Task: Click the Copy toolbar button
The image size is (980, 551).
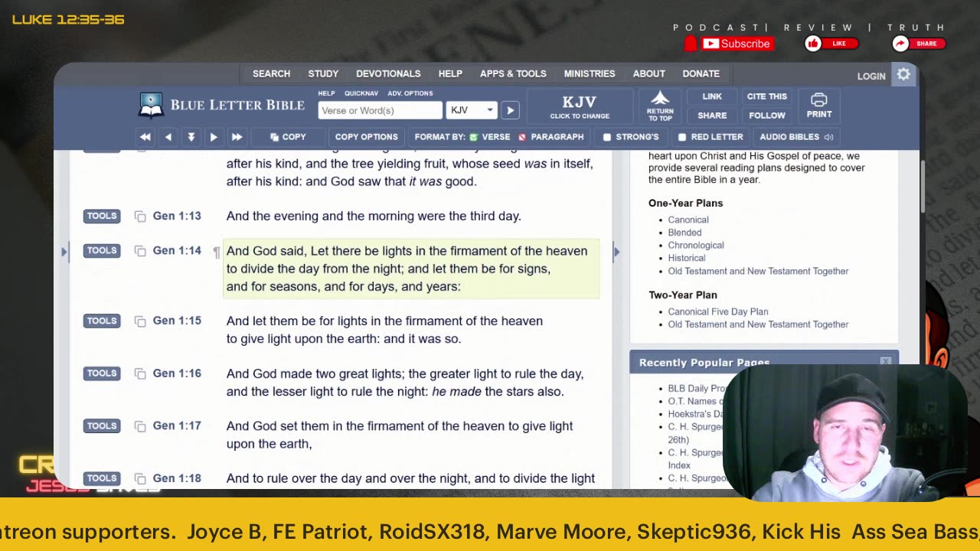Action: 288,137
